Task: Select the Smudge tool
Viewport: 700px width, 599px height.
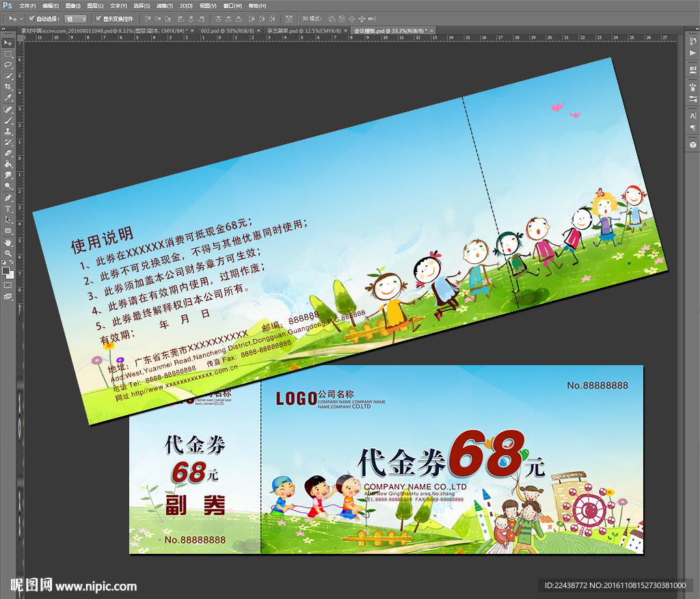Action: click(8, 176)
